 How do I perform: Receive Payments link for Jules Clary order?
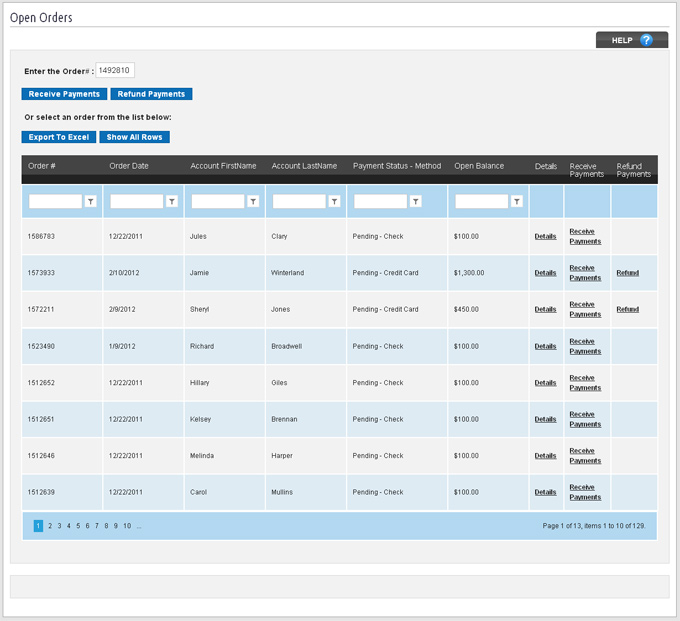pyautogui.click(x=585, y=236)
